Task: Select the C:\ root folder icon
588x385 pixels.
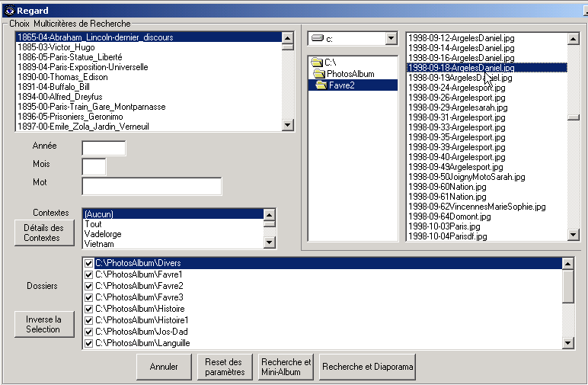Action: click(x=317, y=62)
